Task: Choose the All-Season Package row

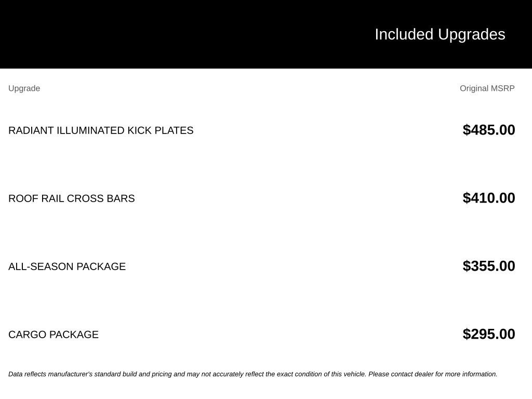Action: tap(266, 267)
